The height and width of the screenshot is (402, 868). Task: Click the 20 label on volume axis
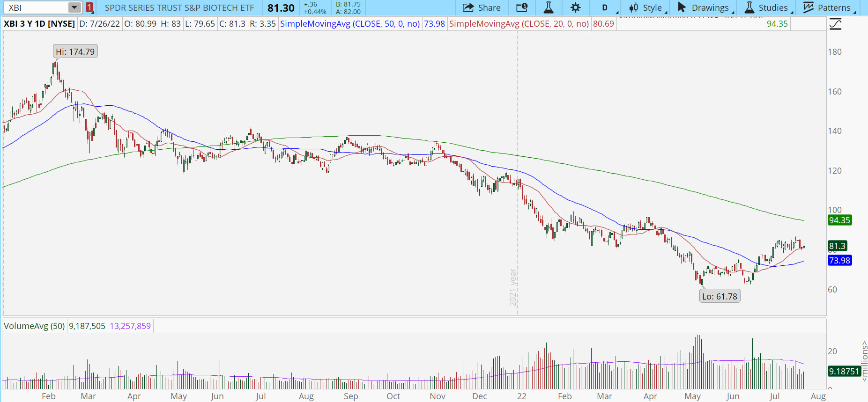832,351
